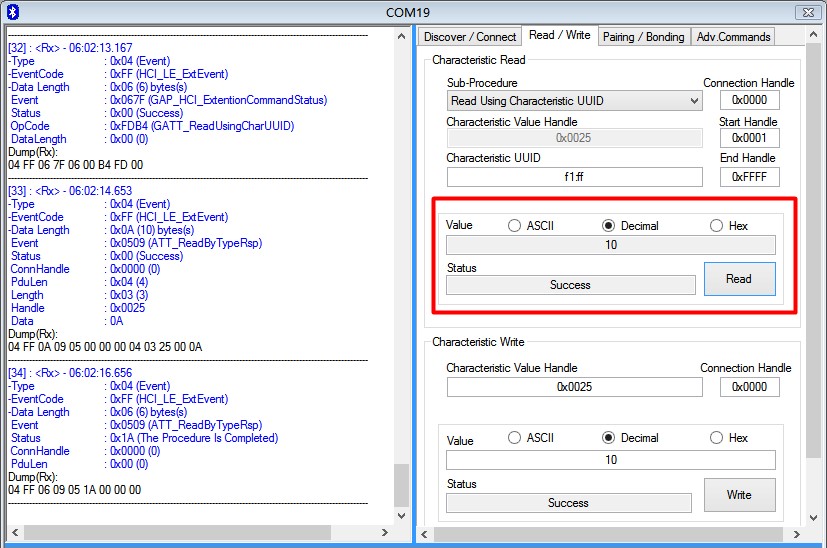Click the Characteristic Value Handle in Characteristic Write
This screenshot has height=548, width=827.
(574, 387)
